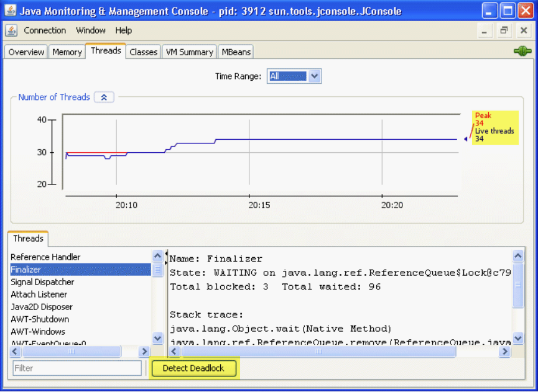
Task: Open the MBeans tab
Action: coord(236,52)
